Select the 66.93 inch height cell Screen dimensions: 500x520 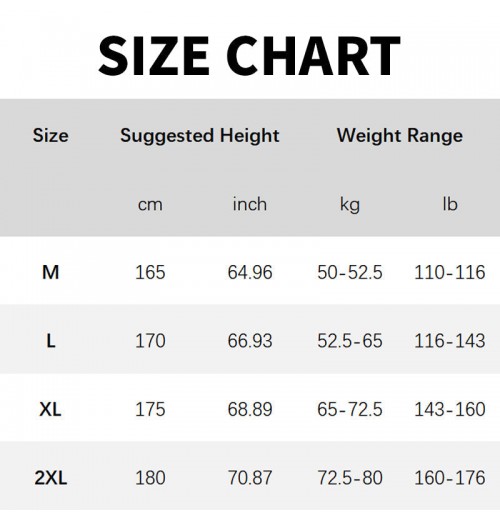[250, 341]
